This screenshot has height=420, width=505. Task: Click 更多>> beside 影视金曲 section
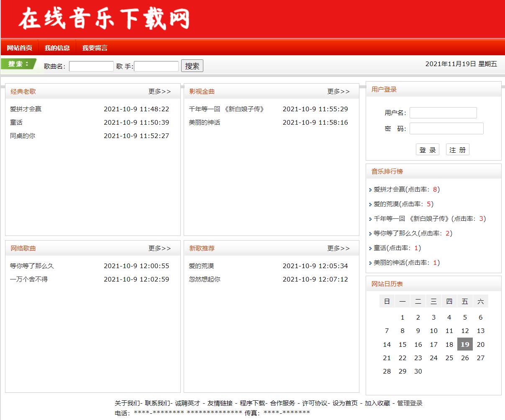[338, 91]
